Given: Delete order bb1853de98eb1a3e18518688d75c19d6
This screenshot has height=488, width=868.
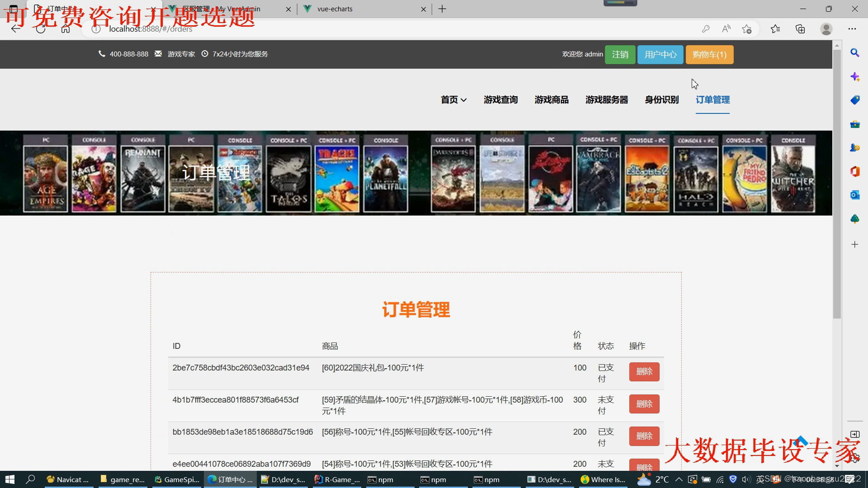Looking at the screenshot, I should (x=644, y=436).
